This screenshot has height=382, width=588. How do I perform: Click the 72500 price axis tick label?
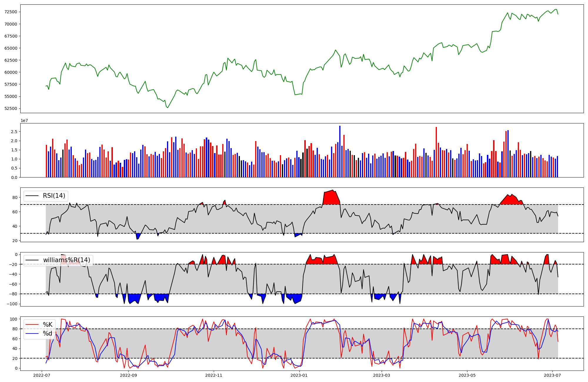(x=11, y=12)
